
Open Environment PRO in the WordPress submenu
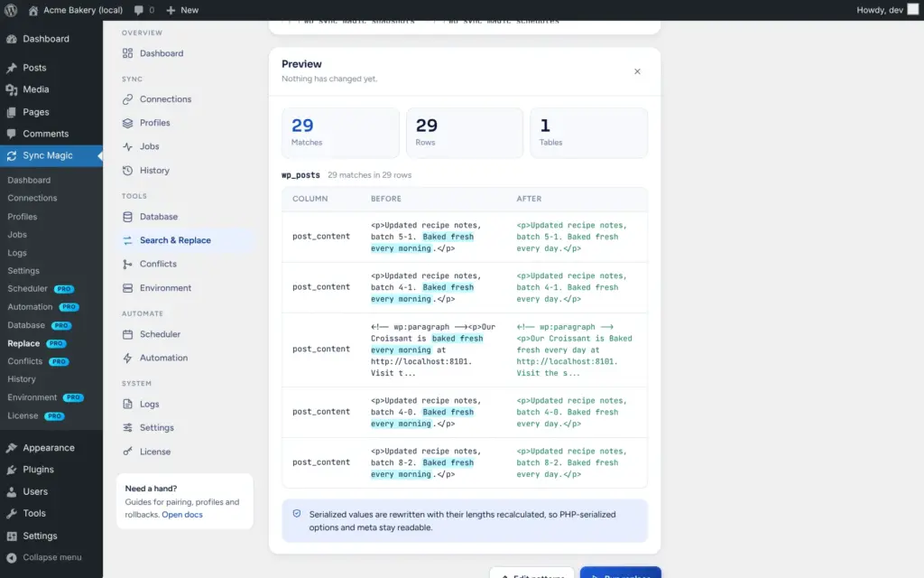(45, 397)
